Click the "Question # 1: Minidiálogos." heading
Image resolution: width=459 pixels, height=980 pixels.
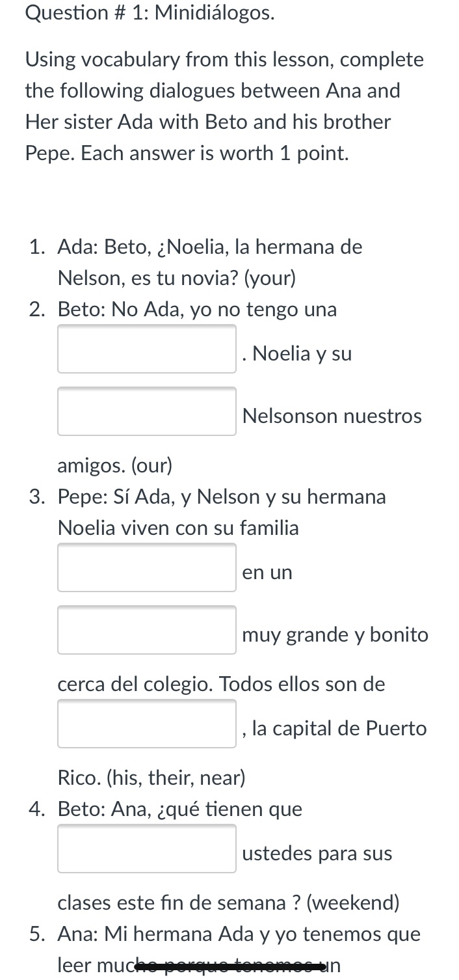[x=150, y=13]
